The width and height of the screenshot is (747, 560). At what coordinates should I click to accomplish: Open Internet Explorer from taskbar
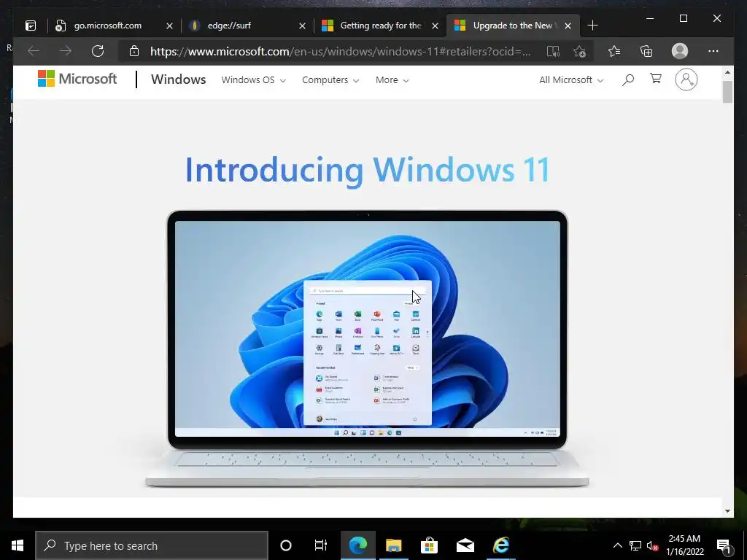coord(500,545)
